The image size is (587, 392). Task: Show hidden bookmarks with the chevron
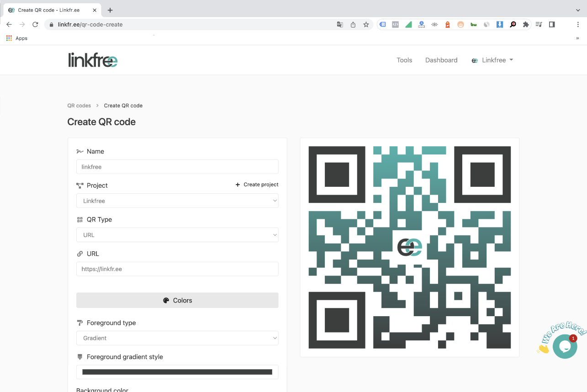578,38
